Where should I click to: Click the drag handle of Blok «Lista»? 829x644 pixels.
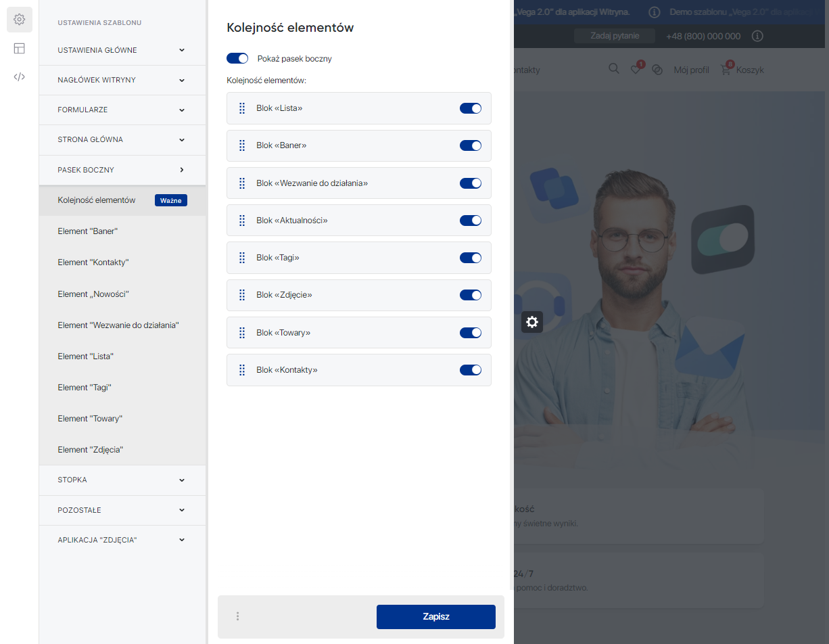click(x=242, y=108)
